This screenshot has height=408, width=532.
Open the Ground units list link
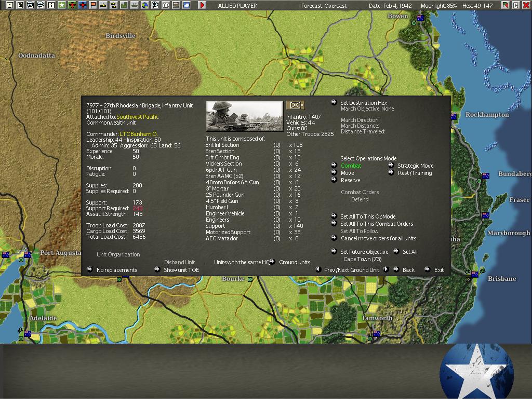(x=295, y=262)
